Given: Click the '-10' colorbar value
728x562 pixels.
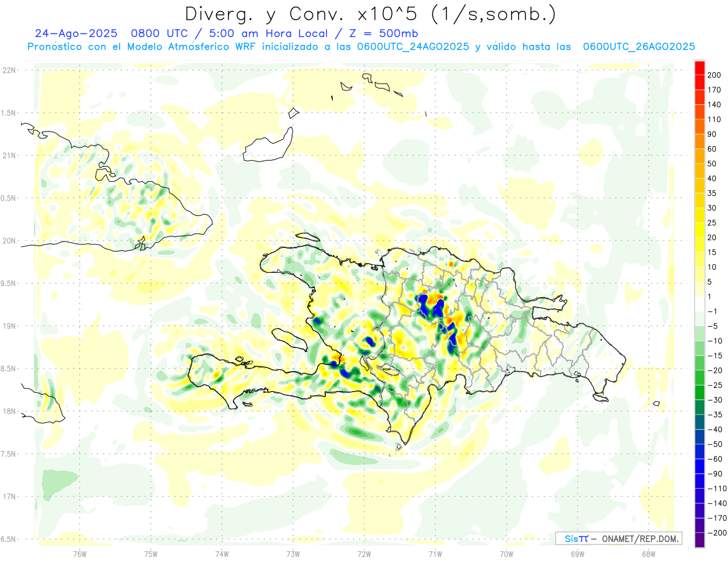Looking at the screenshot, I should click(x=715, y=341).
